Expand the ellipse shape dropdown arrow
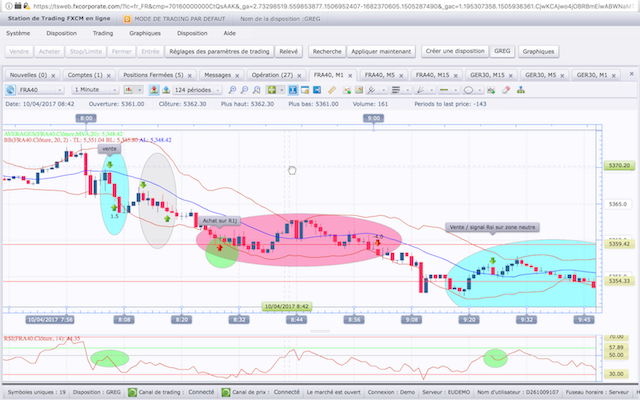The height and width of the screenshot is (400, 640). click(x=480, y=90)
